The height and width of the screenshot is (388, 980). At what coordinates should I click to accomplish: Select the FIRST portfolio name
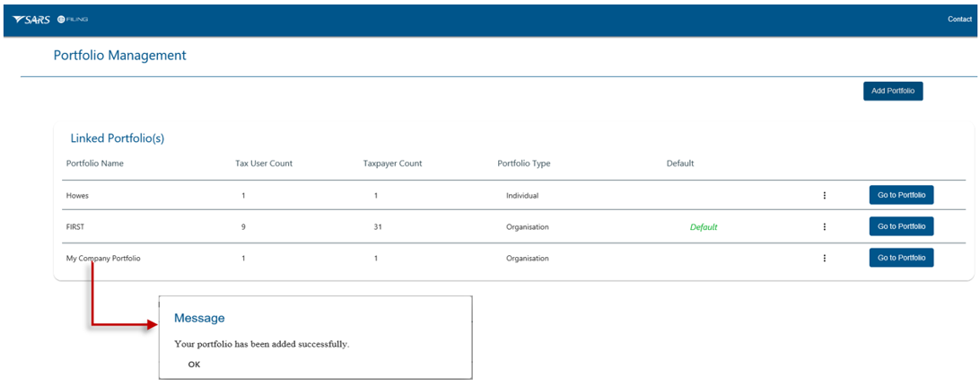pyautogui.click(x=75, y=227)
